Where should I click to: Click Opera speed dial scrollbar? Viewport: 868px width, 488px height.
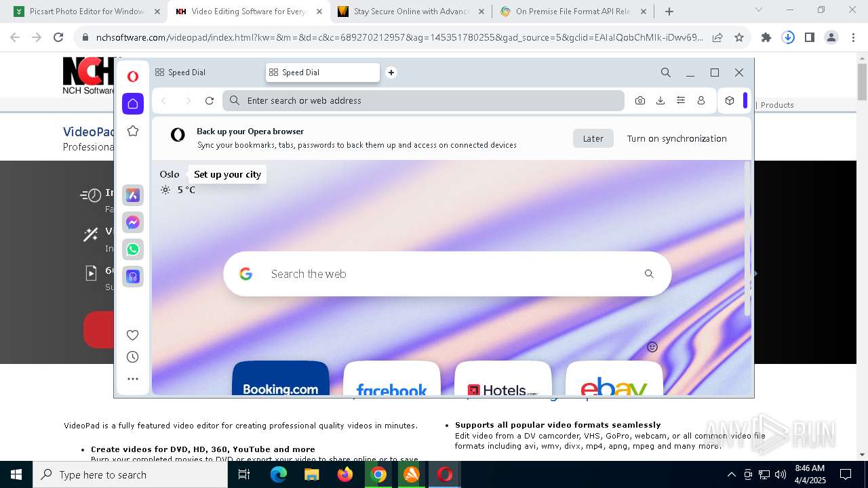pos(749,238)
